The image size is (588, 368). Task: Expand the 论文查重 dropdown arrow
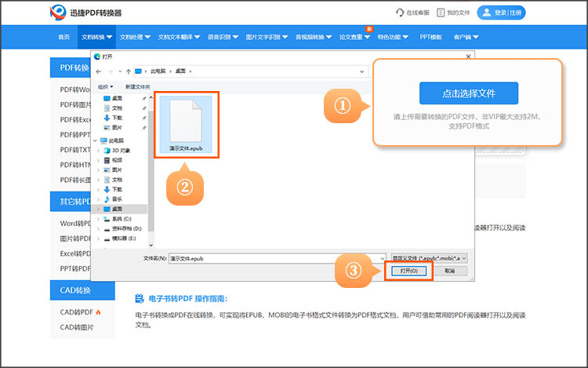(367, 37)
